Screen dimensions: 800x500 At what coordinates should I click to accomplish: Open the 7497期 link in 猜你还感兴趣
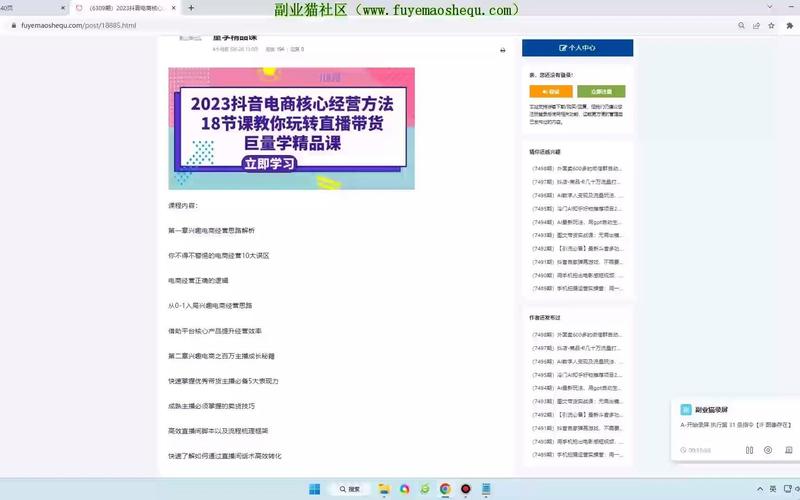pyautogui.click(x=577, y=182)
